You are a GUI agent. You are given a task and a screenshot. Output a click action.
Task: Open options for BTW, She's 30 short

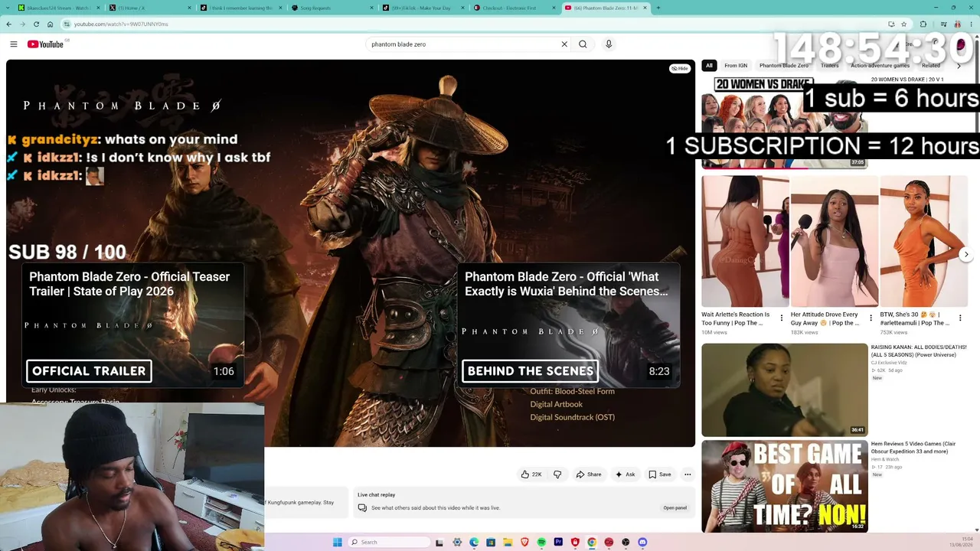tap(960, 318)
